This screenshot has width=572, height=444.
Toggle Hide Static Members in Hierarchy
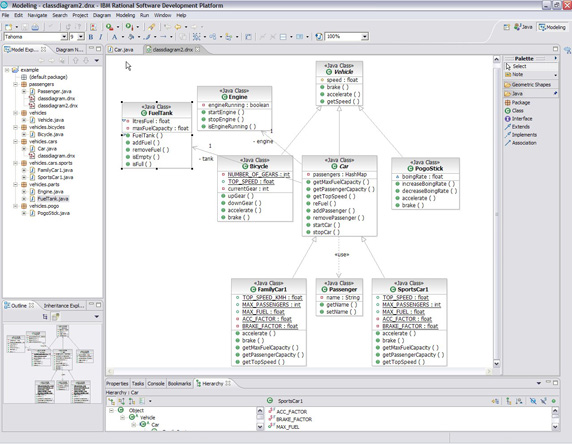(544, 401)
